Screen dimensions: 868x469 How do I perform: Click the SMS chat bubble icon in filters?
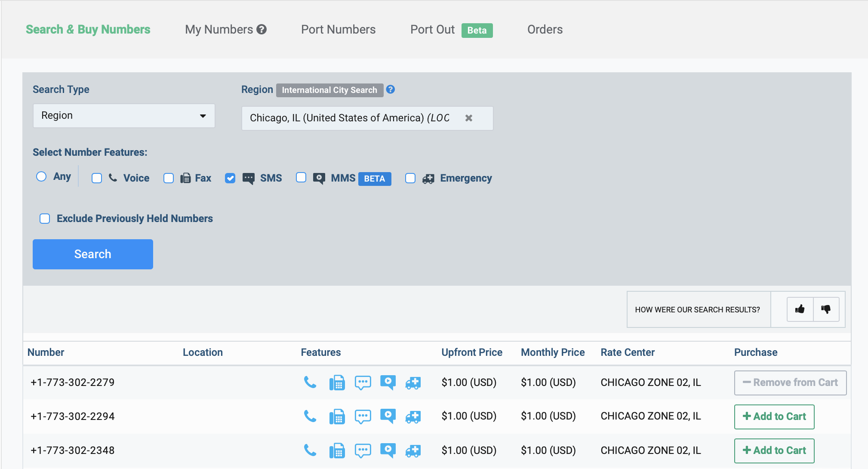[249, 179]
